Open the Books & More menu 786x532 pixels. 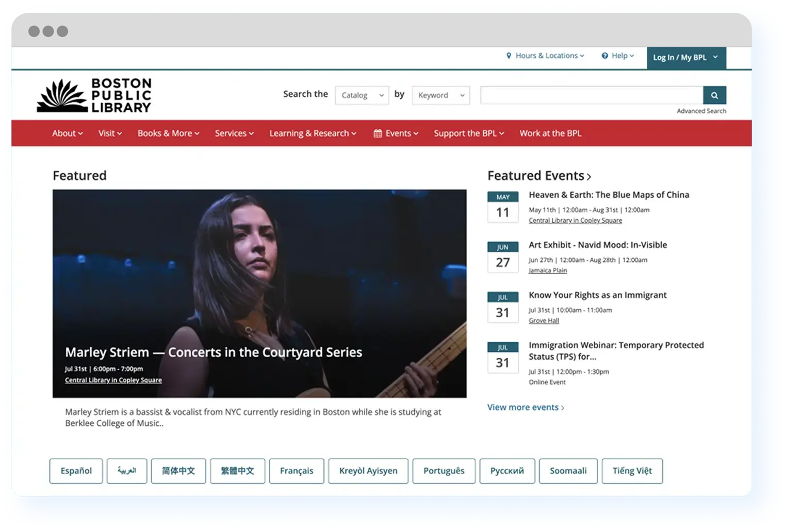(x=168, y=134)
